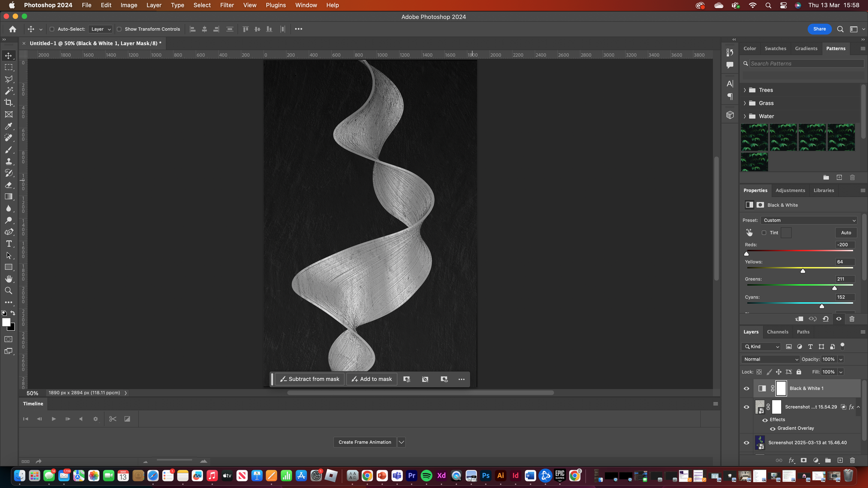This screenshot has width=868, height=488.
Task: Click the Auto button in Properties
Action: 846,233
